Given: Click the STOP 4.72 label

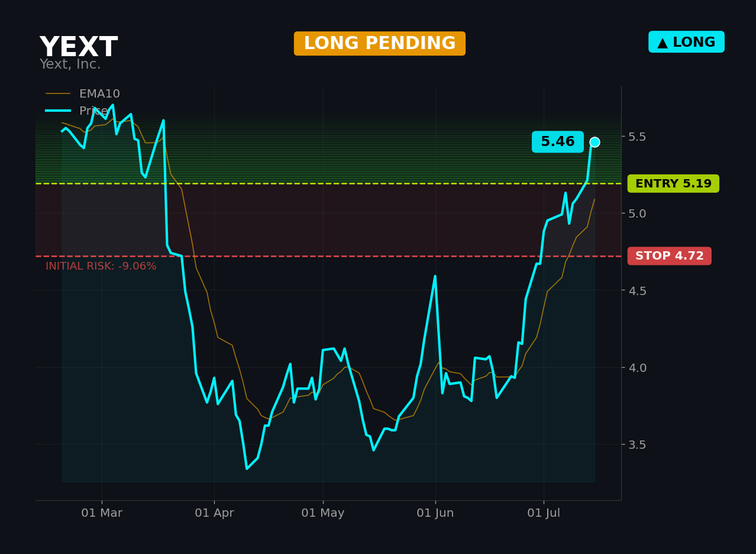Looking at the screenshot, I should 670,256.
